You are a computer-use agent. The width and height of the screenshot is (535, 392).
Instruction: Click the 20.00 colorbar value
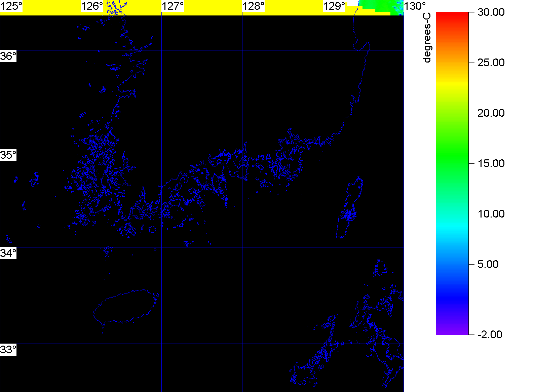(x=491, y=113)
